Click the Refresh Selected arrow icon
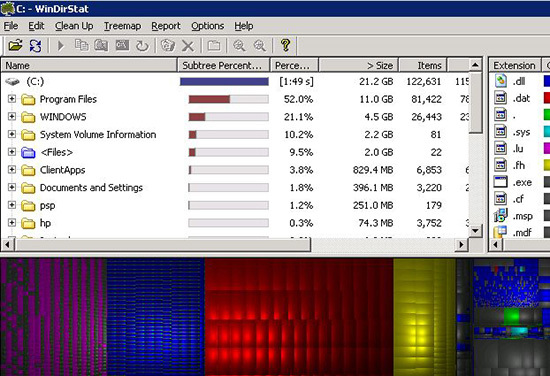The height and width of the screenshot is (376, 550). tap(142, 46)
